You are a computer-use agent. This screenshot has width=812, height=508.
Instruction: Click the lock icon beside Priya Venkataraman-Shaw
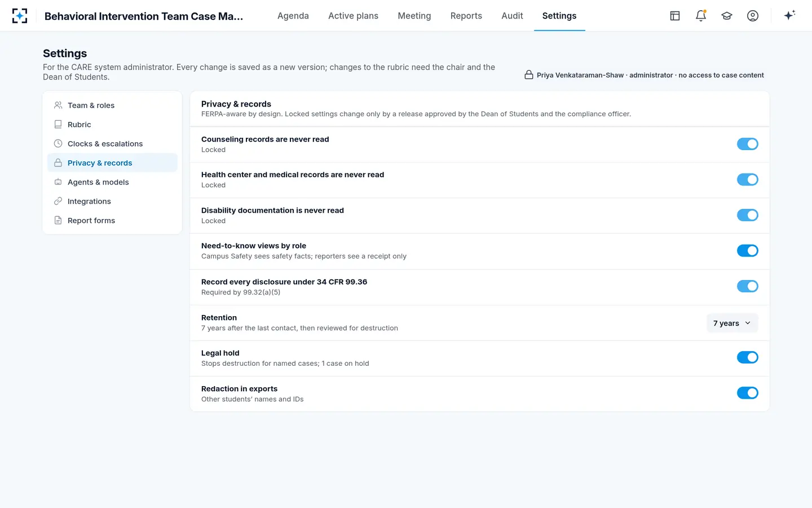point(529,75)
